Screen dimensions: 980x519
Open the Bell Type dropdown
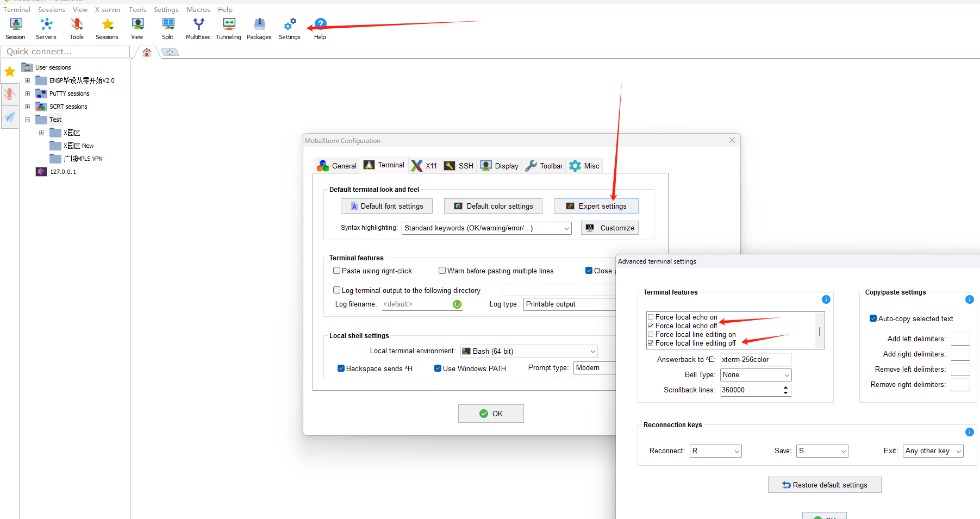(756, 375)
